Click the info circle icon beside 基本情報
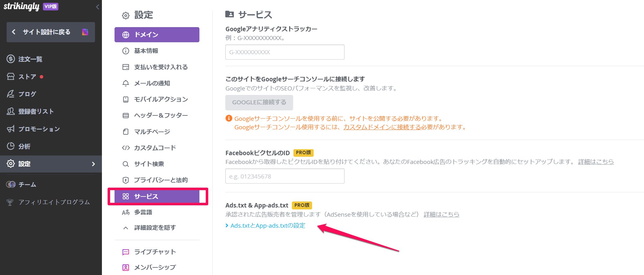Viewport: 644px width, 275px height. tap(126, 51)
